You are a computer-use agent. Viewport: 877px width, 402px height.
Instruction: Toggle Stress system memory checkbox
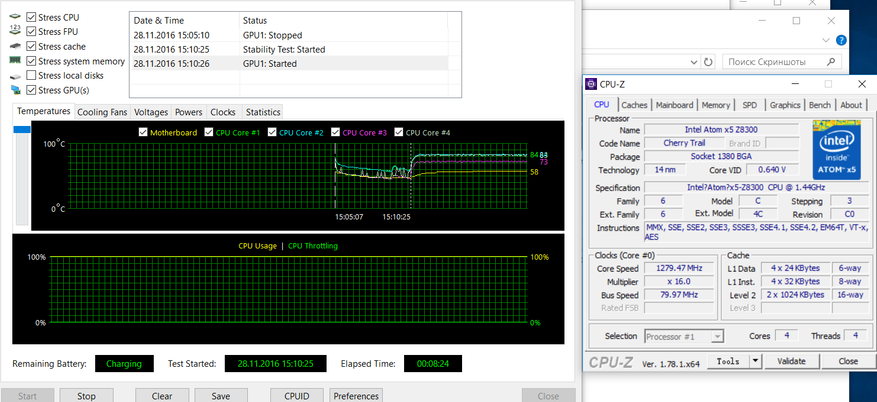click(31, 61)
